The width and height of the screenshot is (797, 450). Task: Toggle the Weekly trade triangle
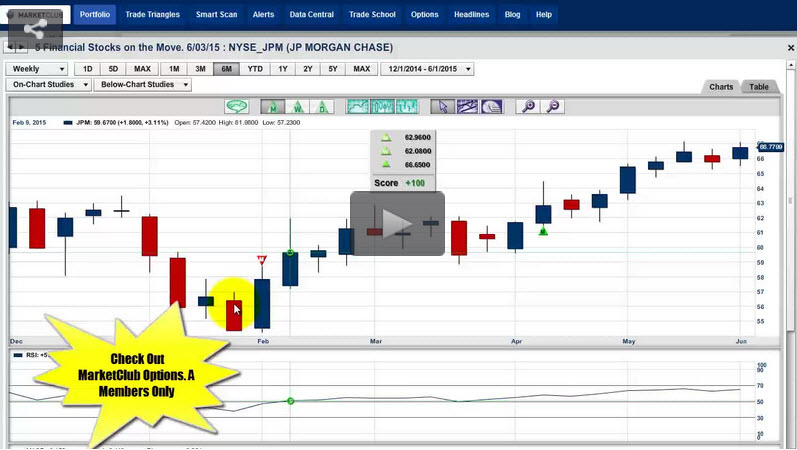[x=297, y=106]
